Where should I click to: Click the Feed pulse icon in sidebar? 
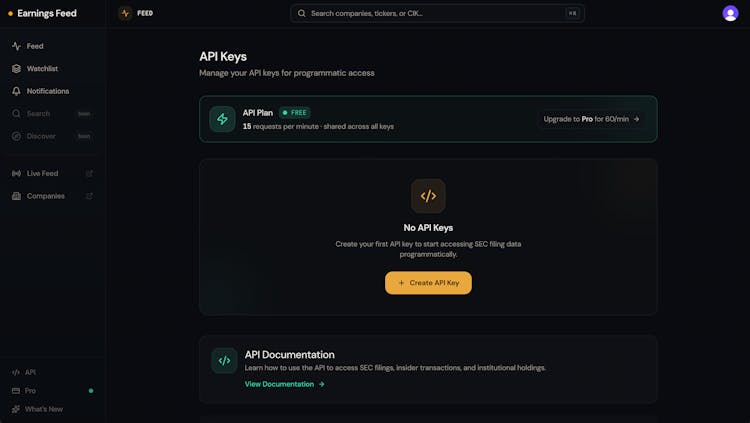point(16,46)
